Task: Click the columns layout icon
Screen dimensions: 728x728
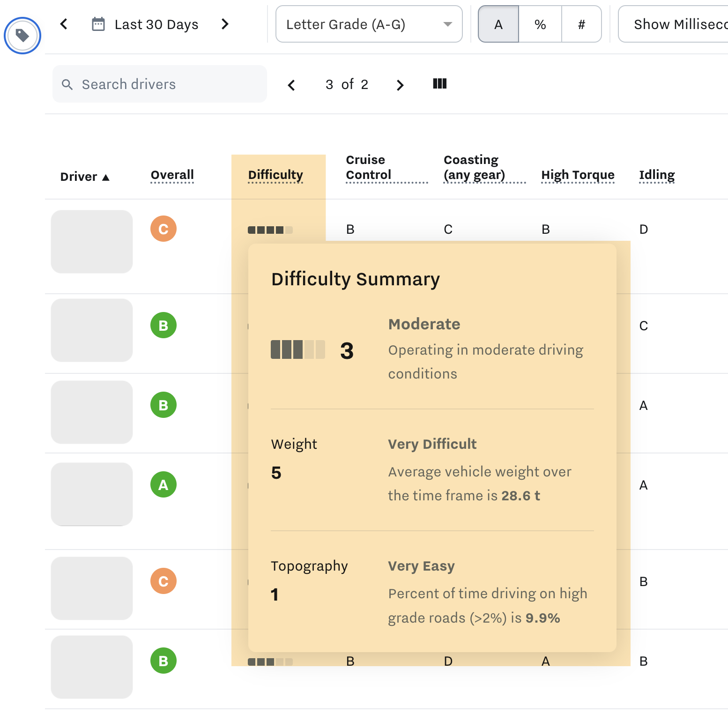Action: 439,84
